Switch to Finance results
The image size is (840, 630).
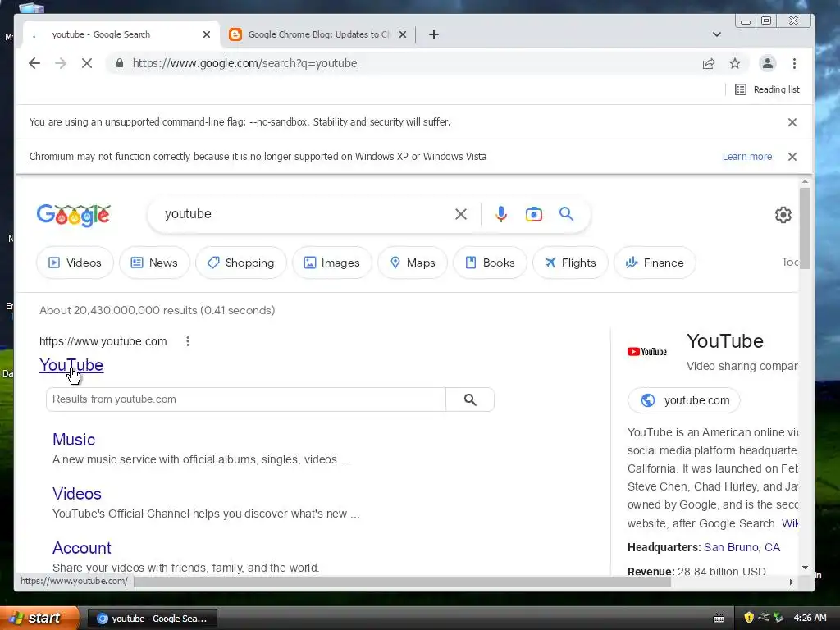tap(655, 262)
